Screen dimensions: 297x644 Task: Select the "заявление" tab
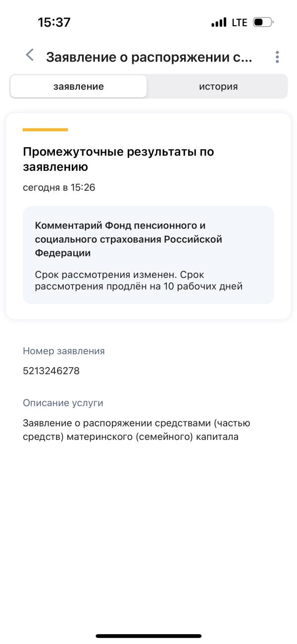pos(78,87)
